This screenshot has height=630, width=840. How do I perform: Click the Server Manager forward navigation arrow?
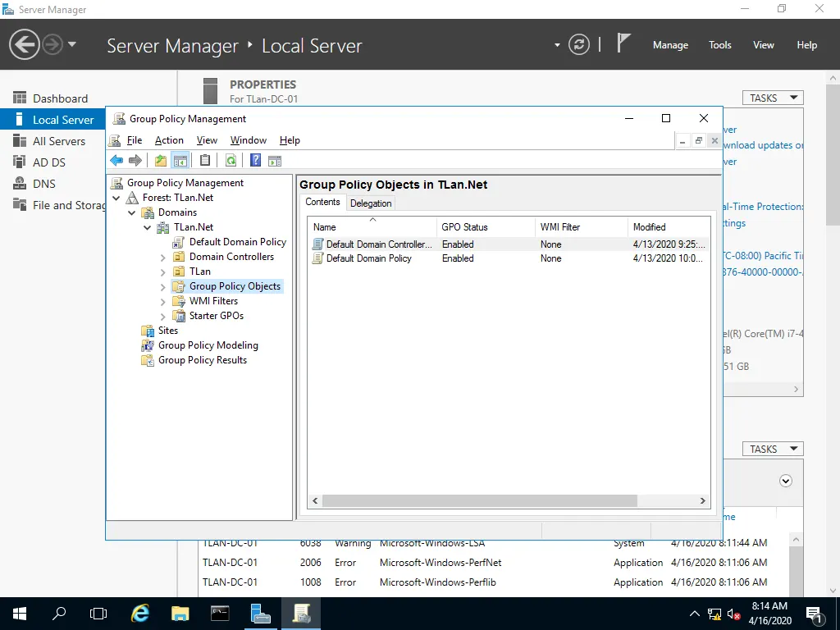52,44
